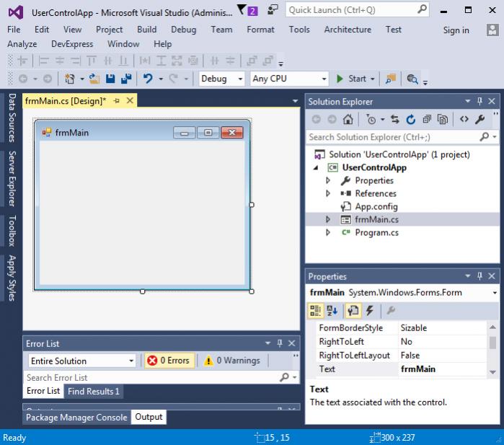Open the Start button dropdown arrow
Screen dimensions: 504x445
click(x=373, y=79)
